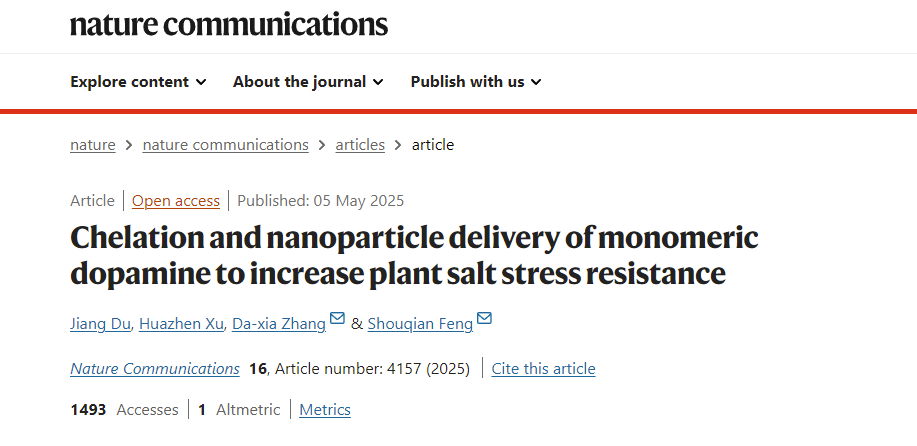Open the About the journal dropdown

tap(308, 82)
